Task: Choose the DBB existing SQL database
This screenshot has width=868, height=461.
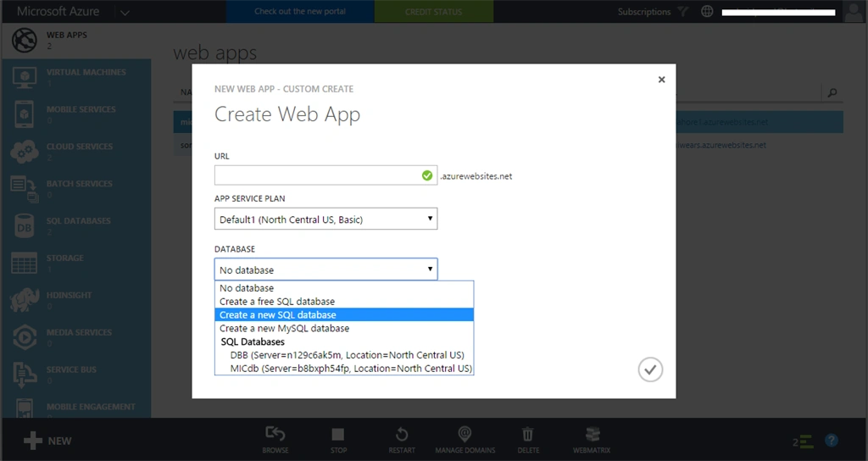Action: (x=344, y=355)
